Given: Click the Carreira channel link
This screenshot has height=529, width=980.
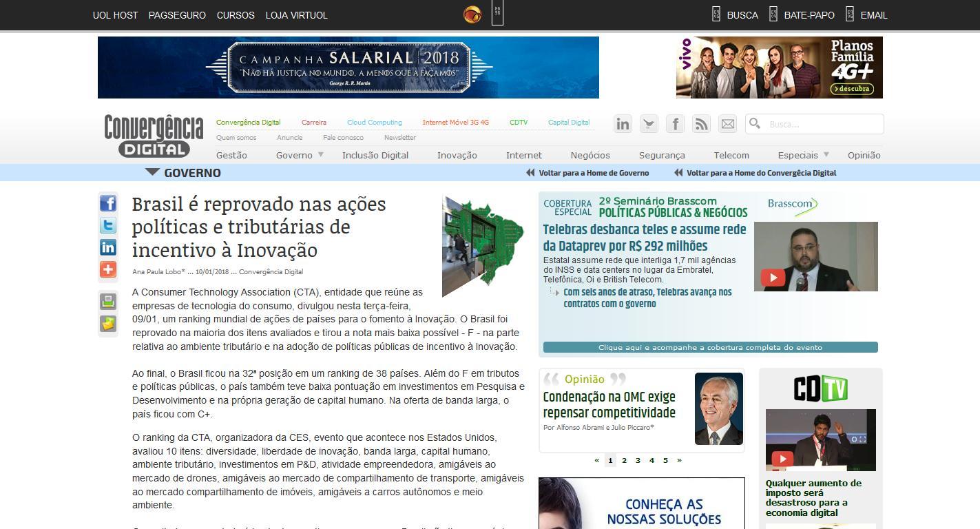Looking at the screenshot, I should pos(314,123).
